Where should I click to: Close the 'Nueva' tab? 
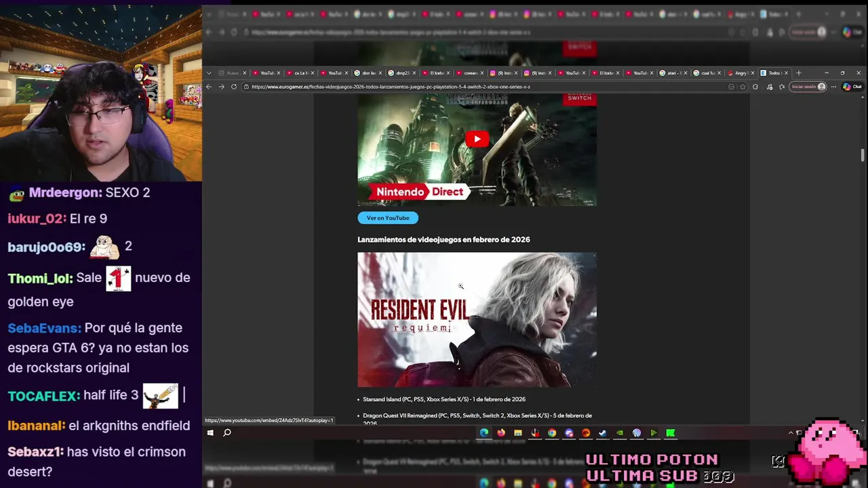point(245,73)
